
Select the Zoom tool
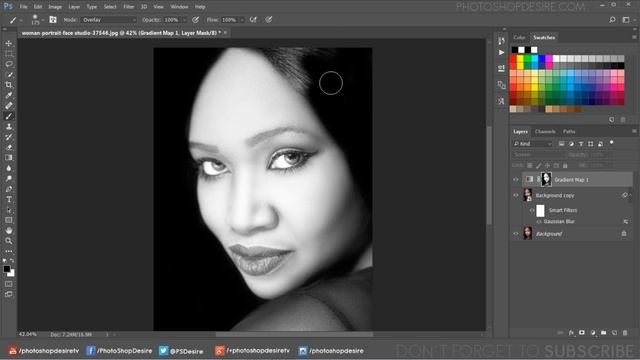pos(9,241)
